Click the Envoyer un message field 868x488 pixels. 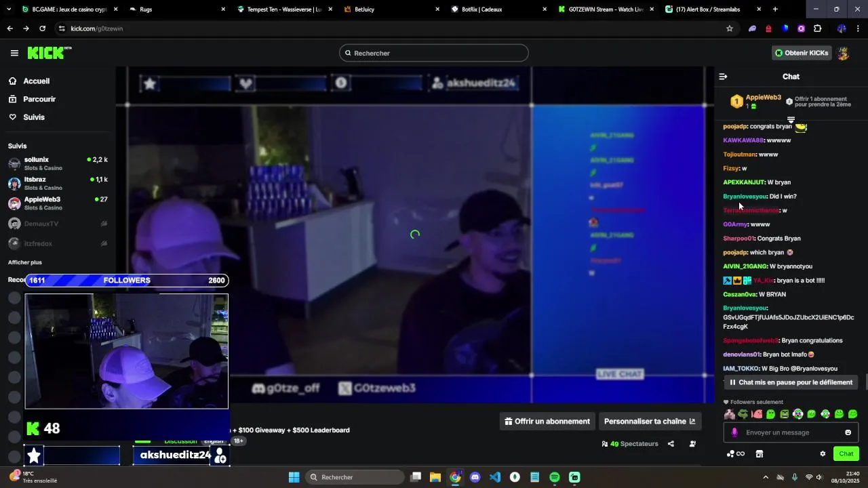pyautogui.click(x=792, y=432)
